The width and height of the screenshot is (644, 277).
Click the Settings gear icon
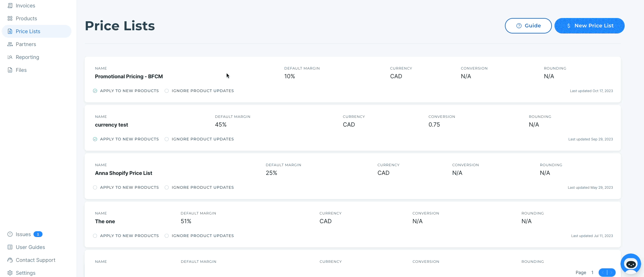pos(10,273)
